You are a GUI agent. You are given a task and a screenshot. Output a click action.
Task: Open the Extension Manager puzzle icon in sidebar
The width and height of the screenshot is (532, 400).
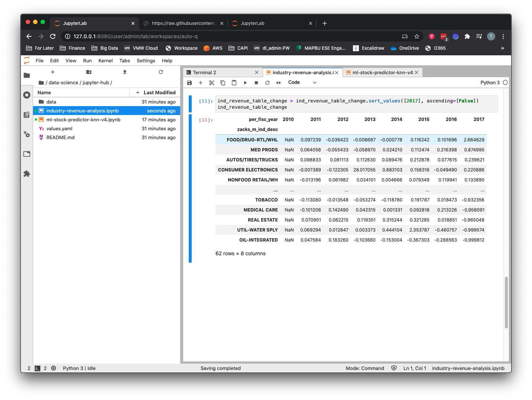tap(27, 174)
